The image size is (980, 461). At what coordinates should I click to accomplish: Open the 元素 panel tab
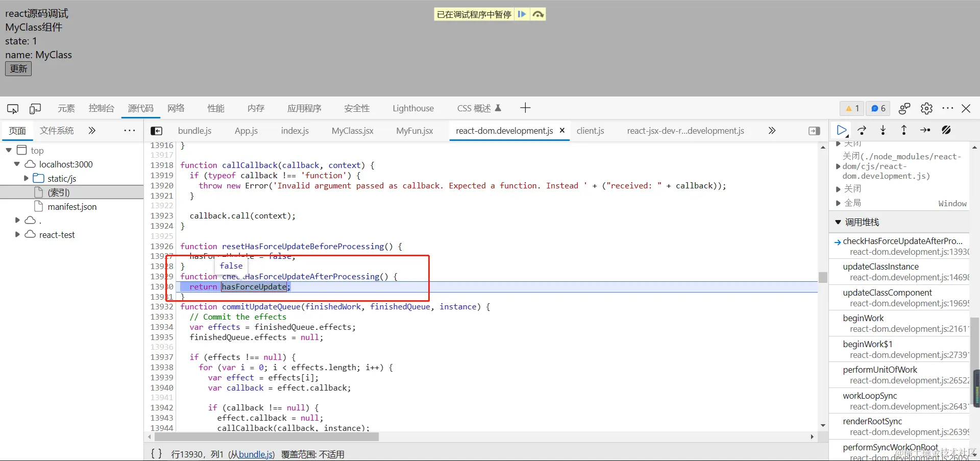click(66, 108)
